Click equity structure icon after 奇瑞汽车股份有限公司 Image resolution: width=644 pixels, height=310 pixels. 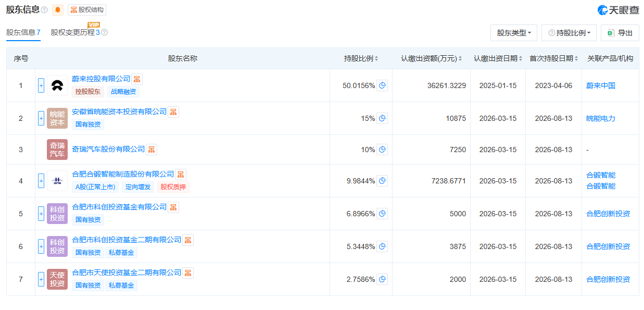(151, 150)
